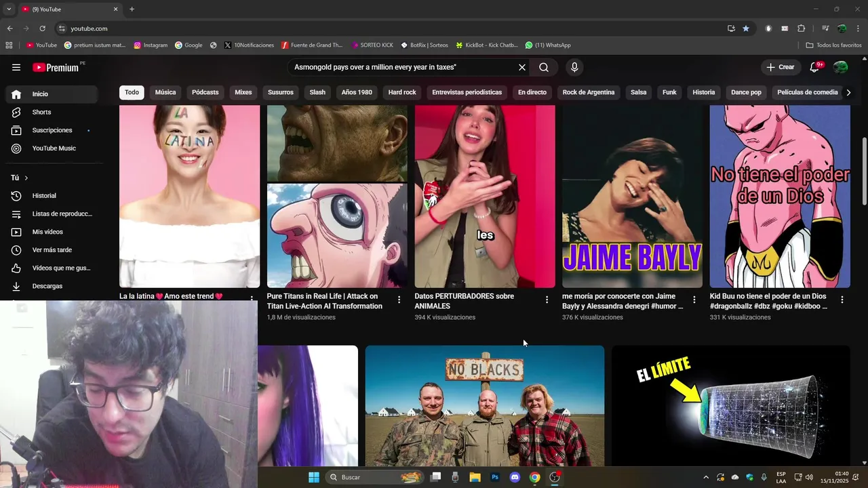Open Ver más tarde list
The image size is (868, 488).
coord(52,250)
